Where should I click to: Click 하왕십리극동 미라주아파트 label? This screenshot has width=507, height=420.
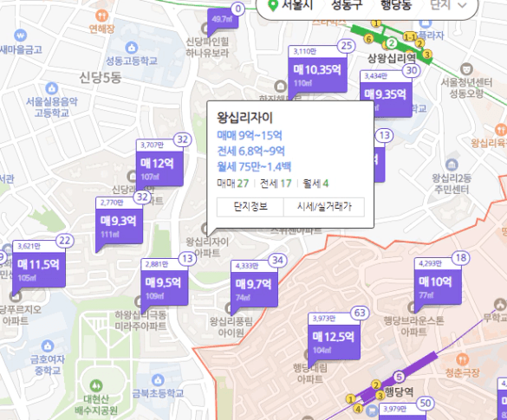pos(141,320)
